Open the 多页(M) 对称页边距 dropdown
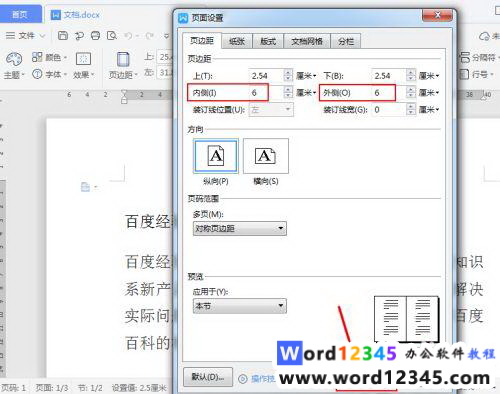 [x=239, y=229]
